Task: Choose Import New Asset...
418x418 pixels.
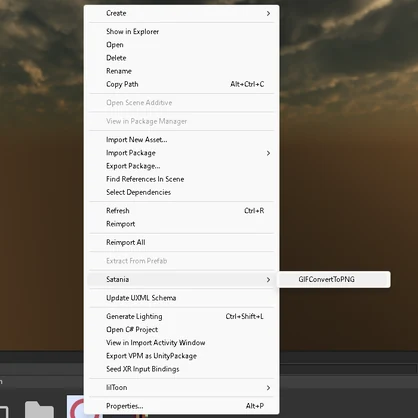Action: [x=181, y=140]
